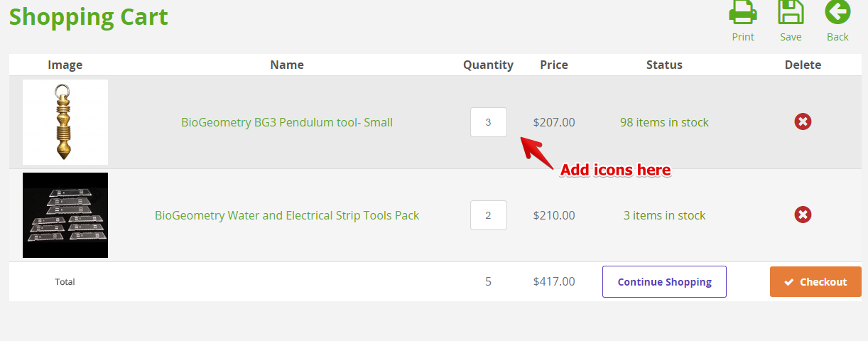The width and height of the screenshot is (868, 341).
Task: Open BioGeometry BG3 Pendulum tool link
Action: click(287, 122)
